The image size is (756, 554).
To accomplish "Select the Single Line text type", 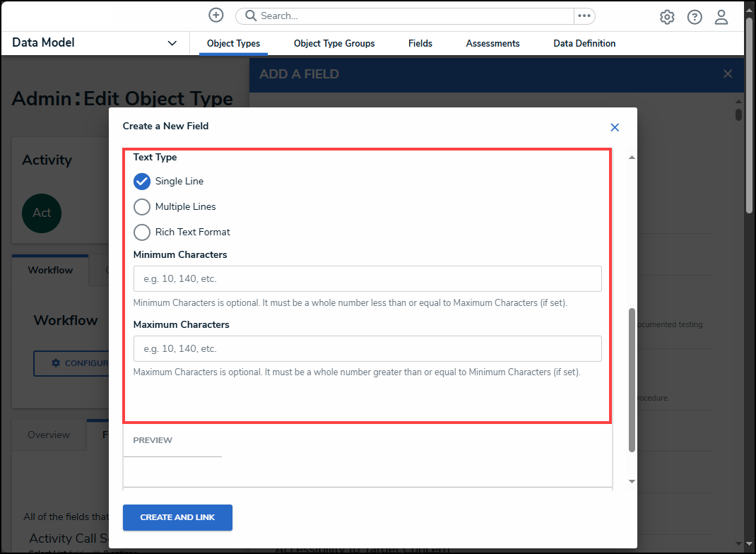I will click(x=142, y=182).
